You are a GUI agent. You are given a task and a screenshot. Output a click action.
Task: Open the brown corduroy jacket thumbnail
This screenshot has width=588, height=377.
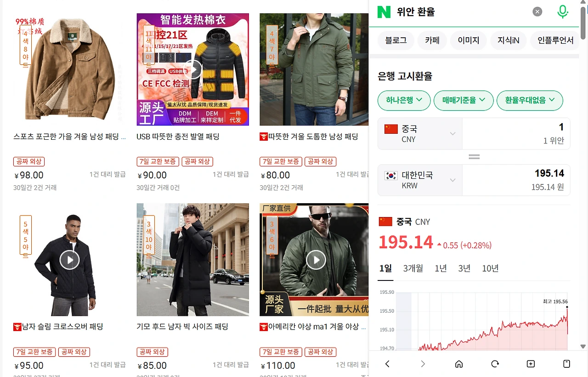pyautogui.click(x=69, y=69)
